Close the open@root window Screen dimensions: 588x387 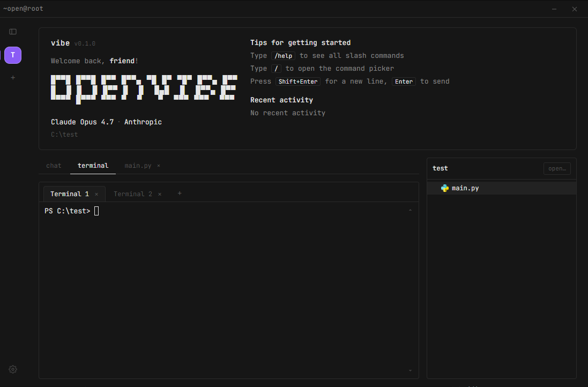(x=575, y=9)
